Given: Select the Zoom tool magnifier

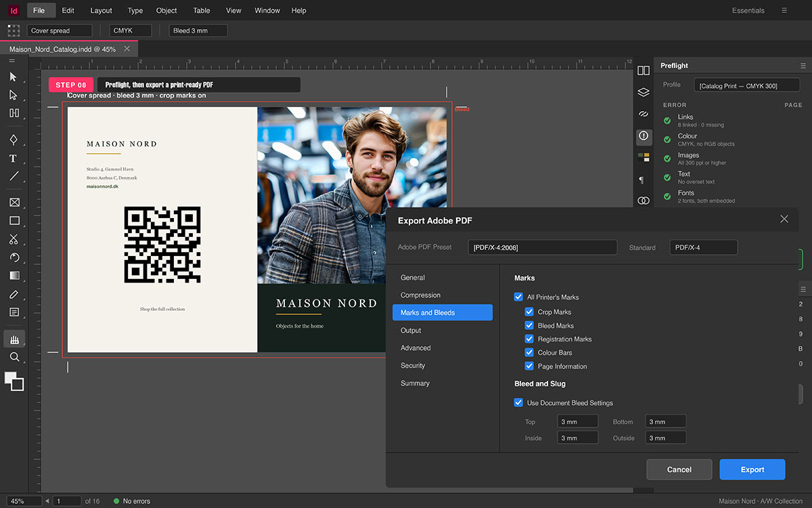Looking at the screenshot, I should pos(14,357).
